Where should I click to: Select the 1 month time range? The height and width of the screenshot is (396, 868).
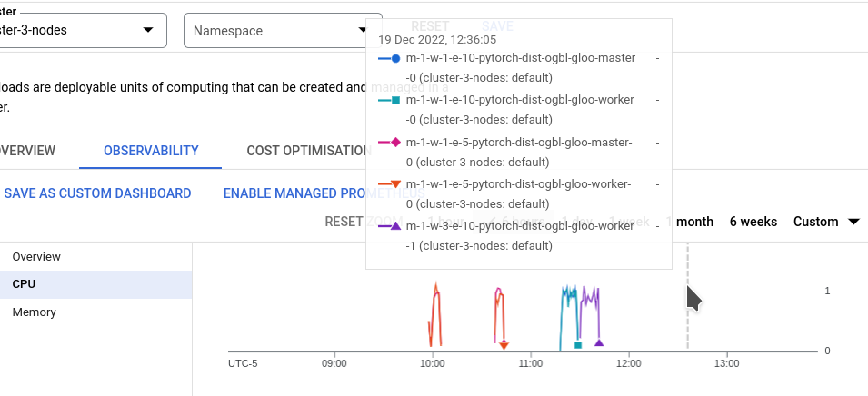pos(690,222)
